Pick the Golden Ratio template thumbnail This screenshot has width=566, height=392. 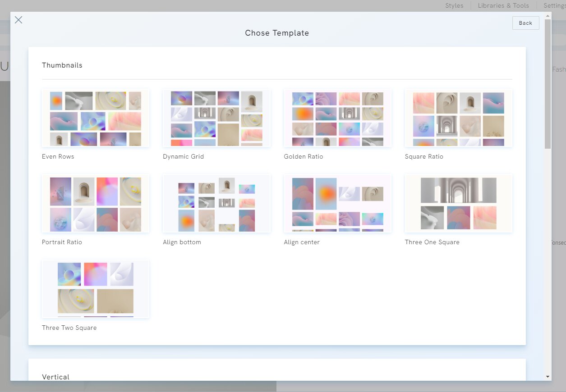click(x=337, y=118)
